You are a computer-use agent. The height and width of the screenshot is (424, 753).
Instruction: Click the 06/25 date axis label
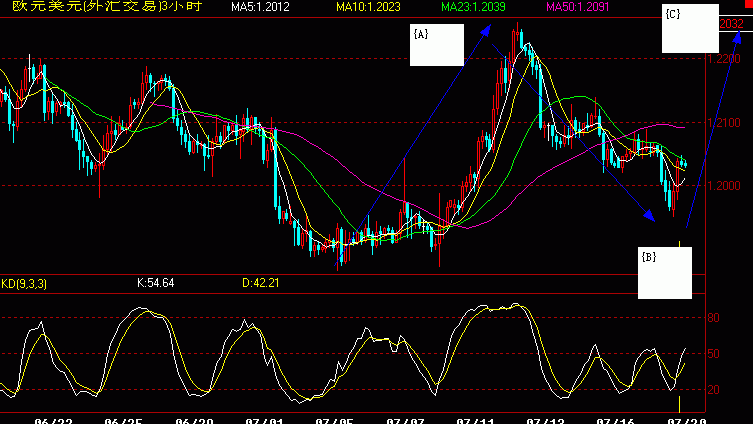coord(123,421)
